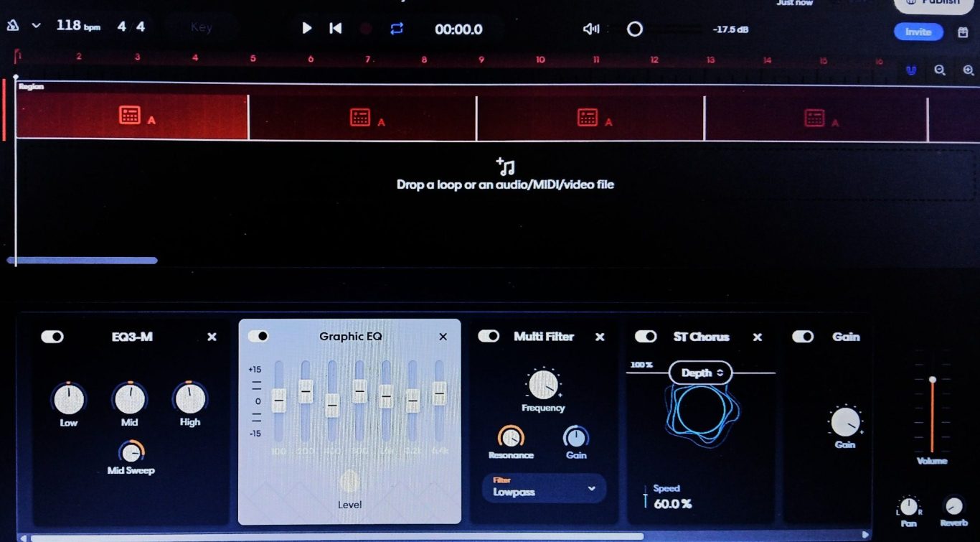Click the first region block A
The width and height of the screenshot is (980, 542).
coord(132,116)
